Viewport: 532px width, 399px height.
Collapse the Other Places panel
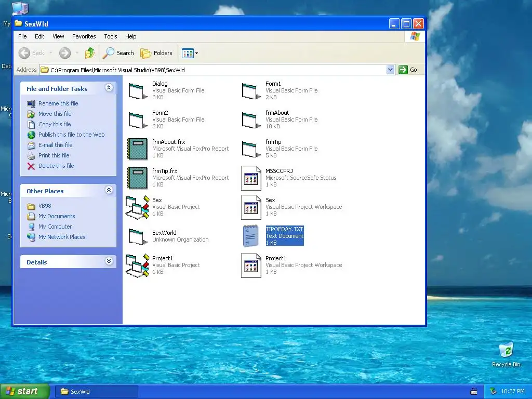[109, 190]
